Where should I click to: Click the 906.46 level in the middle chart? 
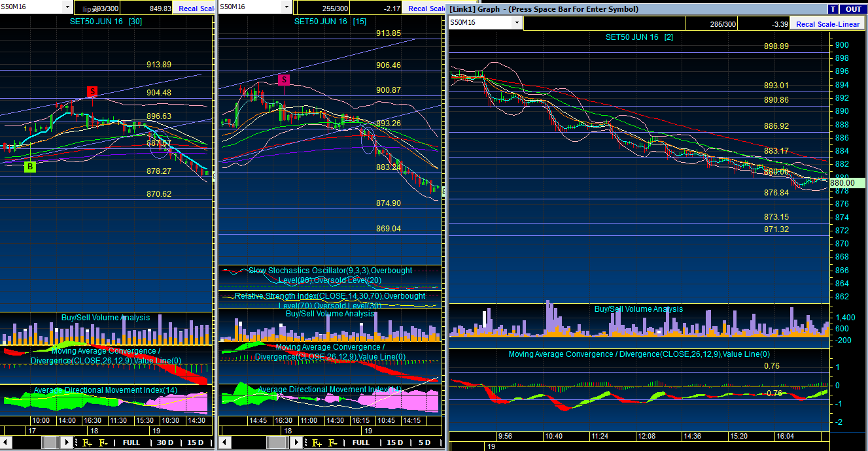[389, 65]
